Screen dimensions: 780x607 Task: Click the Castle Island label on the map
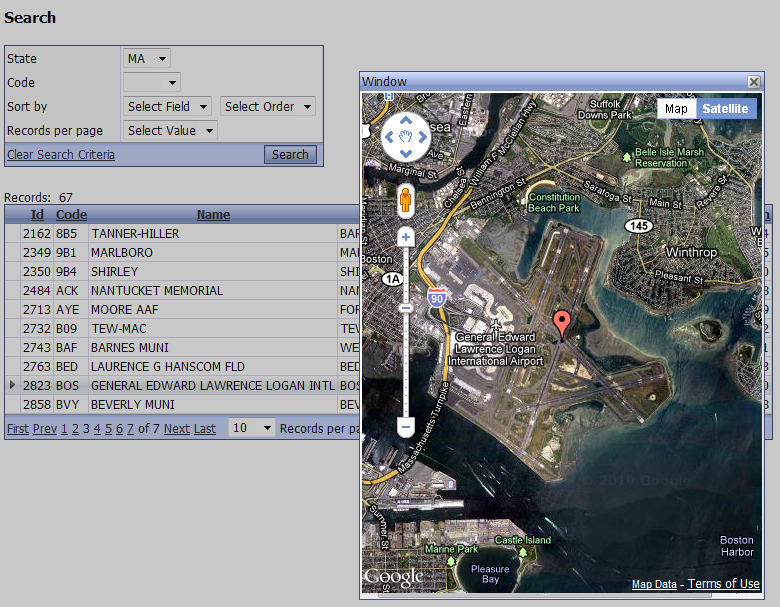pyautogui.click(x=523, y=540)
